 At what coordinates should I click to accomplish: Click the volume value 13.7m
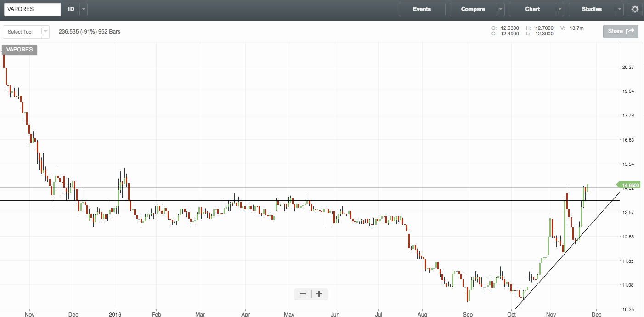coord(576,28)
